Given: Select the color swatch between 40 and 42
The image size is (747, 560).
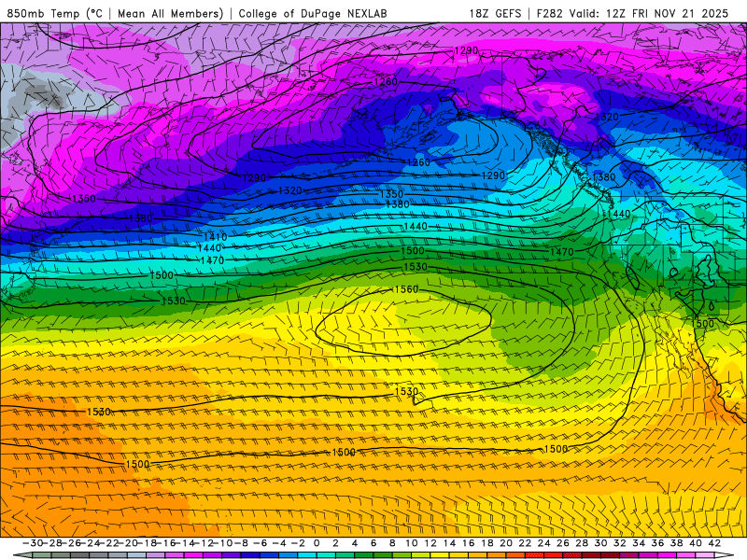Looking at the screenshot, I should pyautogui.click(x=705, y=555).
